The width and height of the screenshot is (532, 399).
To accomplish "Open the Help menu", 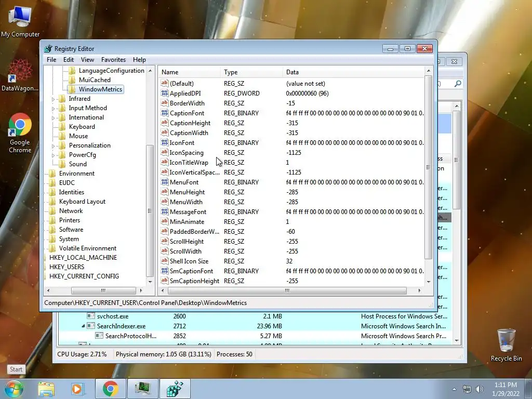I will click(x=139, y=59).
